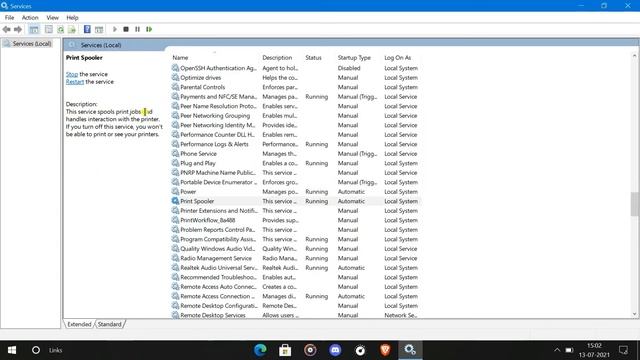This screenshot has height=360, width=640.
Task: Click the vertical scrollbar thumb
Action: tap(634, 204)
